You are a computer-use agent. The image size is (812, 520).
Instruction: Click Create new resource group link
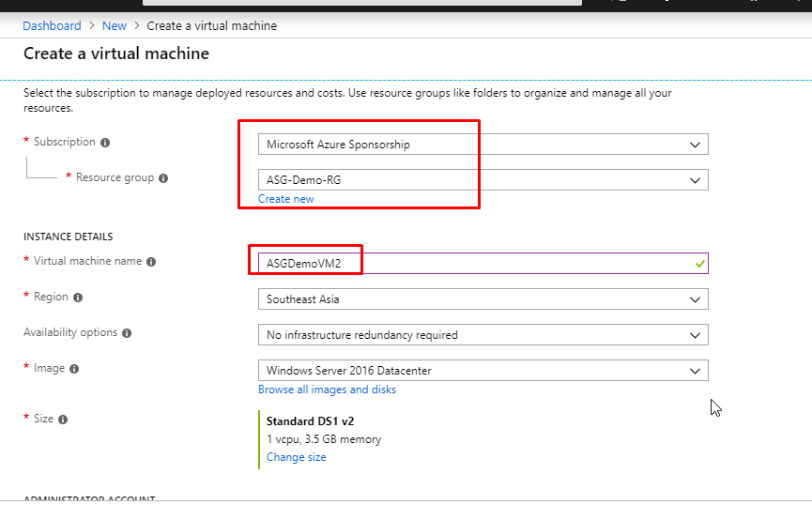coord(286,199)
